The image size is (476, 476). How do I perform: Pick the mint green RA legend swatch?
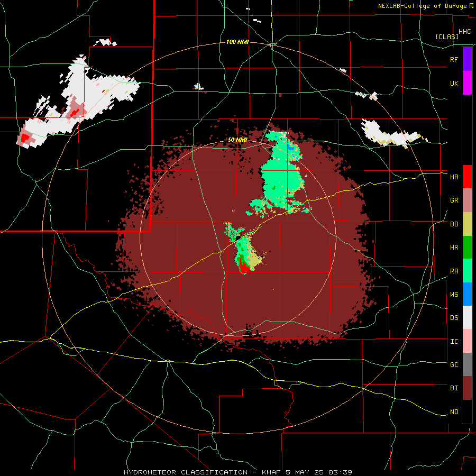point(467,270)
